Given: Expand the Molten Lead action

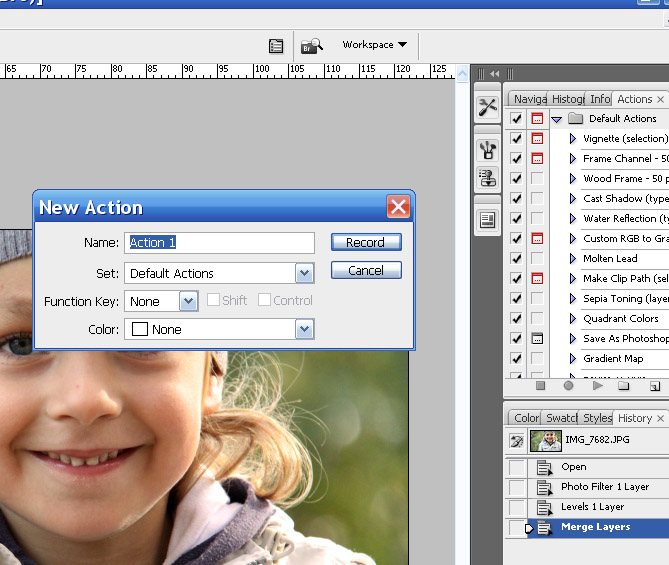Looking at the screenshot, I should tap(573, 258).
